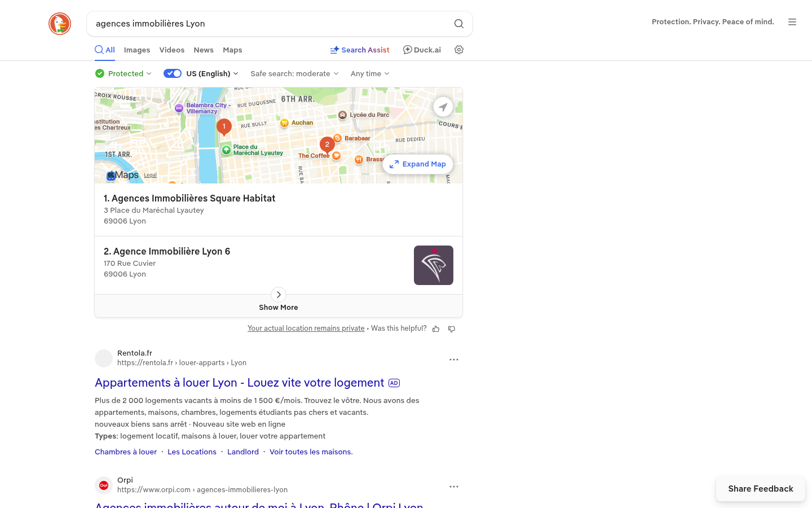Open 'Voir toutes les maisons.' sitelink
This screenshot has height=508, width=812.
pos(311,452)
